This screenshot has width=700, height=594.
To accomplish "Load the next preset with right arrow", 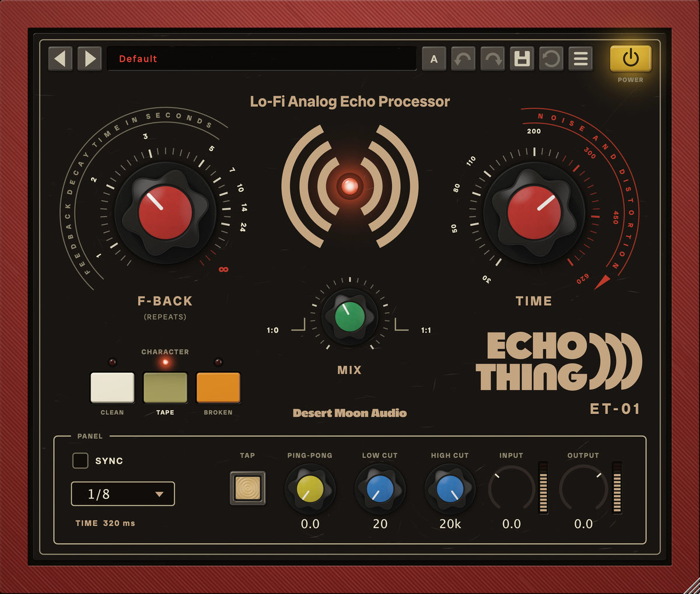I will coord(90,58).
